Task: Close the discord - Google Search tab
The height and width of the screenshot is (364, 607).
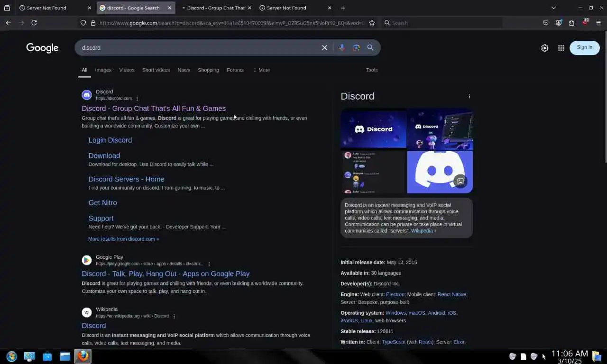Action: pyautogui.click(x=169, y=8)
